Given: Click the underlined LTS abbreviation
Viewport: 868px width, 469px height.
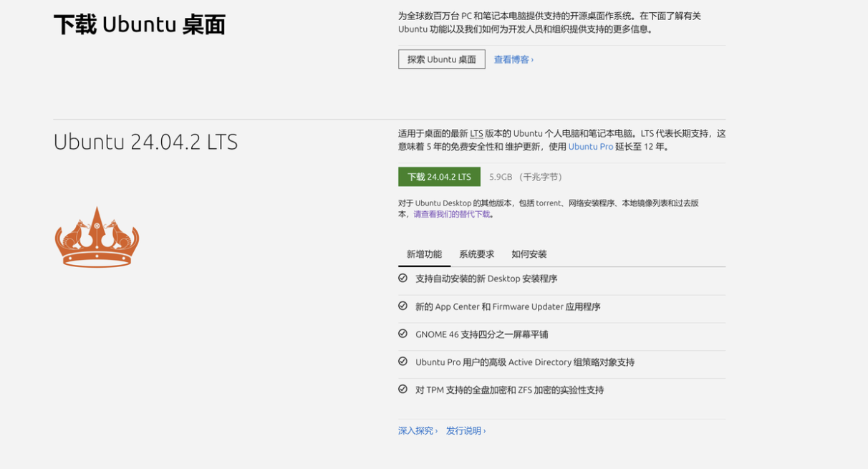Looking at the screenshot, I should click(476, 133).
